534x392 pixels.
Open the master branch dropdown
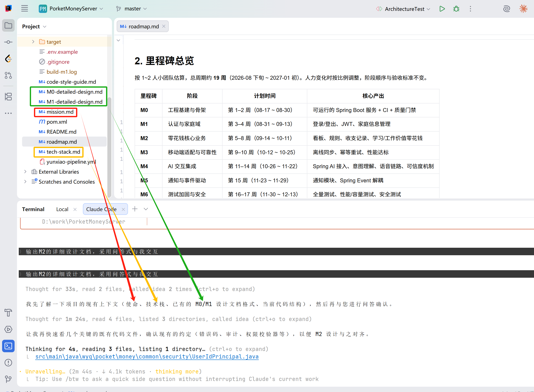[131, 9]
